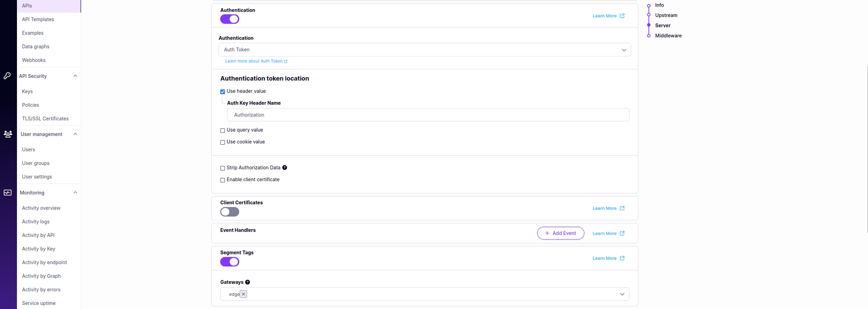Collapse the User management section
The height and width of the screenshot is (309, 868).
[x=75, y=134]
